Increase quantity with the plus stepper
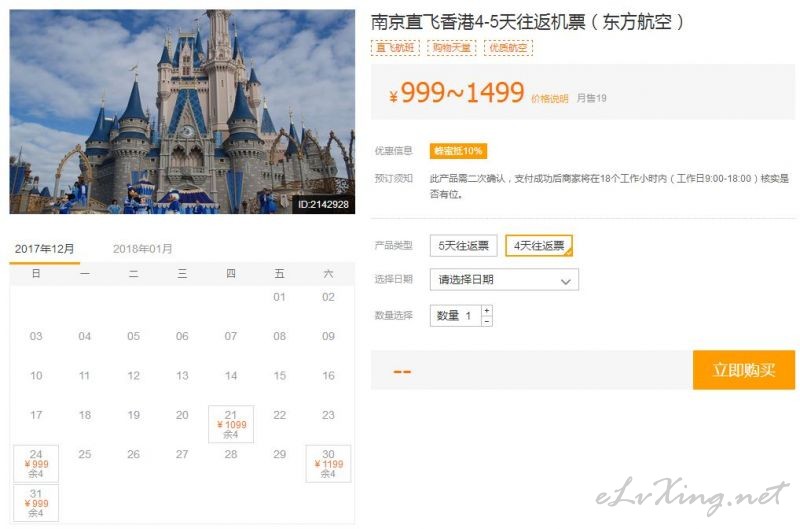800x529 pixels. pyautogui.click(x=487, y=310)
